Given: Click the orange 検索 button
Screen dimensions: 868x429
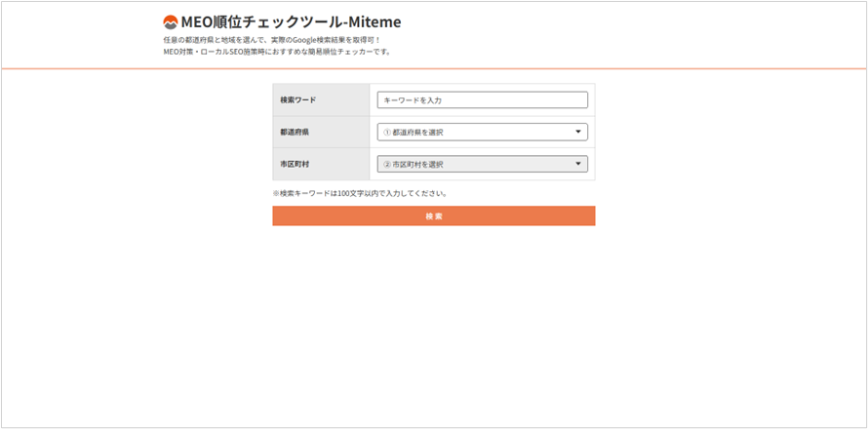Looking at the screenshot, I should point(433,215).
